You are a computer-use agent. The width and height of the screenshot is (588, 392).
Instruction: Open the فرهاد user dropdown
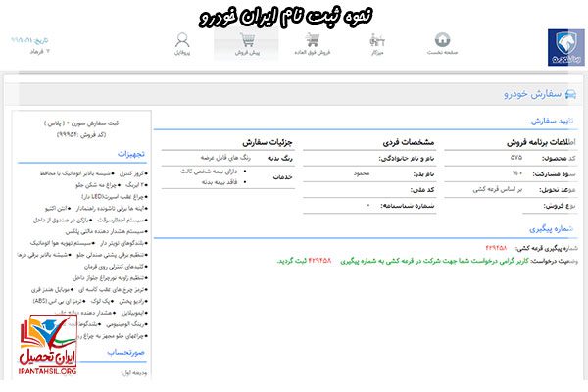coord(39,51)
